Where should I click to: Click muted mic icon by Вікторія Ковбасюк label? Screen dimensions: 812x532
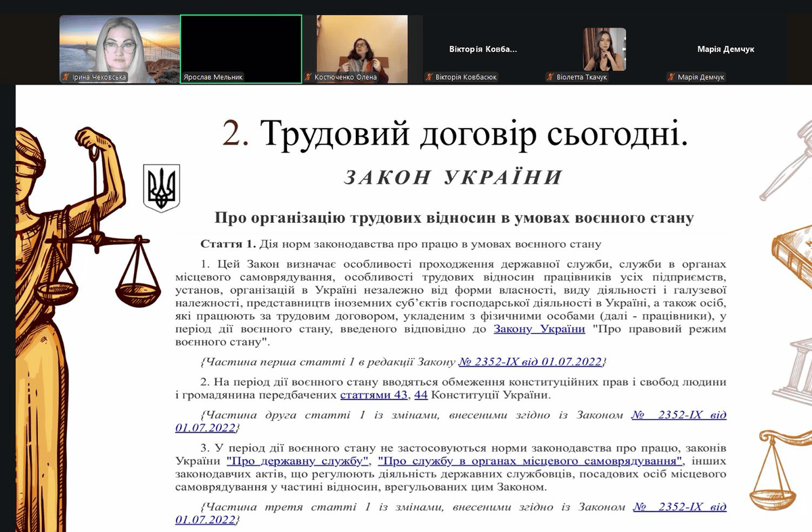429,77
